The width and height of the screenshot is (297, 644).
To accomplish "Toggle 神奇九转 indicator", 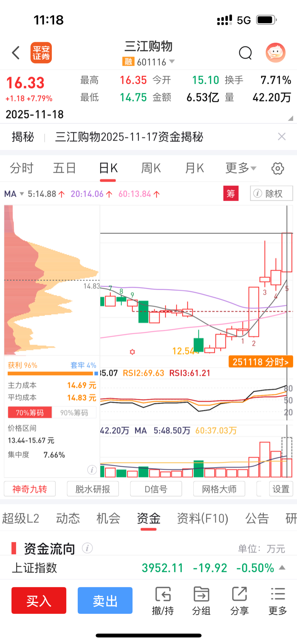I will 30,489.
